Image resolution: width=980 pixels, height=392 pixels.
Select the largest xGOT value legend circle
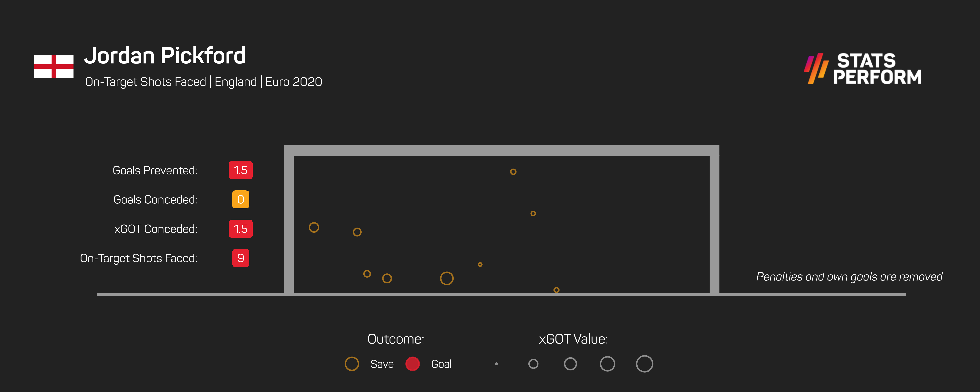click(644, 364)
